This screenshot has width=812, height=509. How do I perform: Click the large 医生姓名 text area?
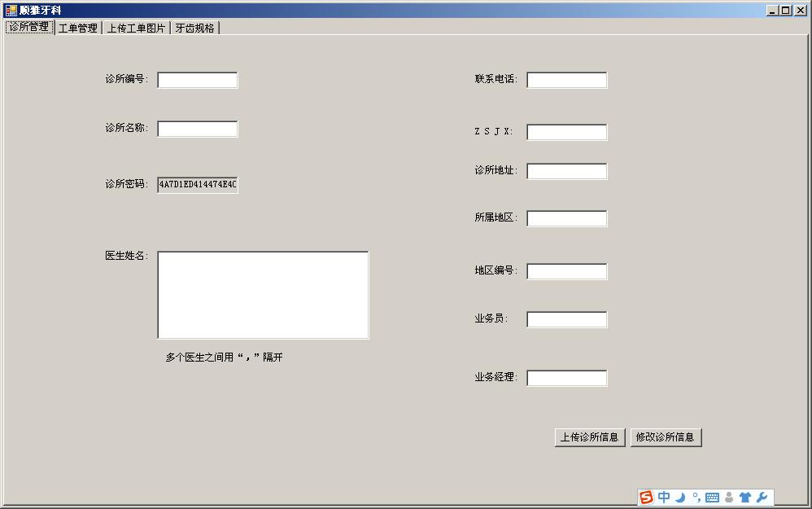click(x=263, y=295)
